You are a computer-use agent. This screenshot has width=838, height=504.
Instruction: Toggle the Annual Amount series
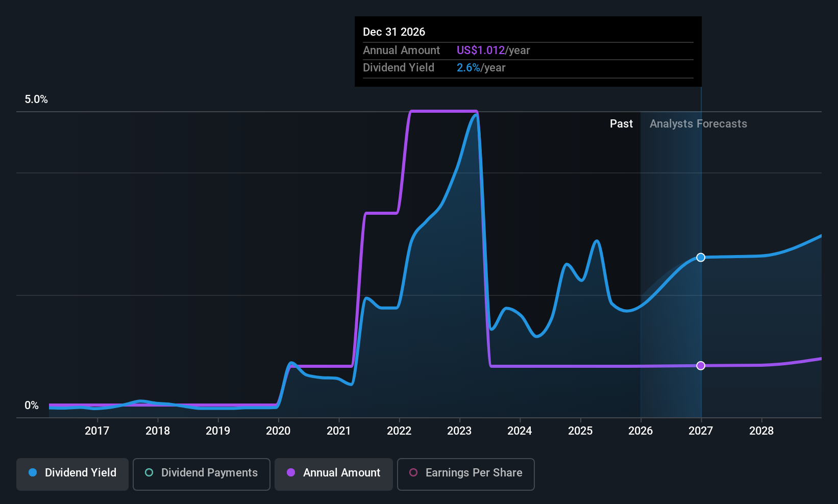(334, 474)
